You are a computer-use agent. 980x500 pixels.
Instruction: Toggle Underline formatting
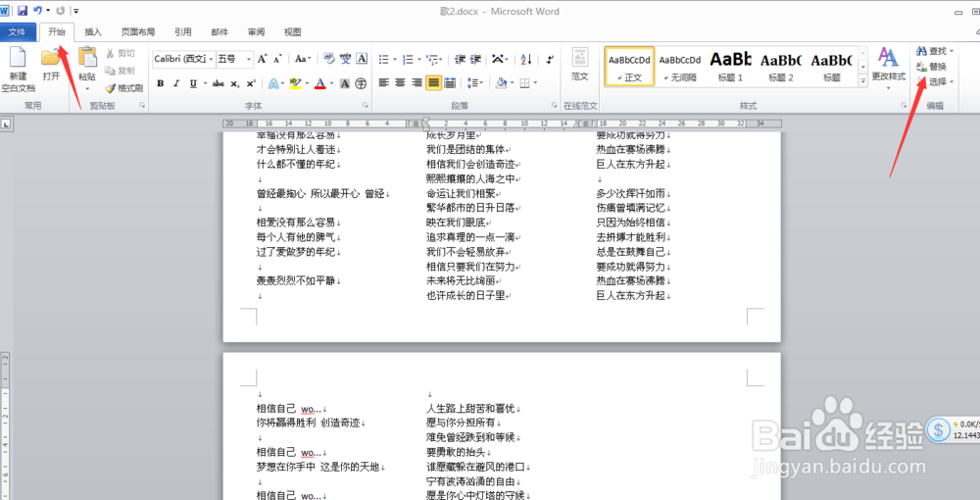coord(193,83)
